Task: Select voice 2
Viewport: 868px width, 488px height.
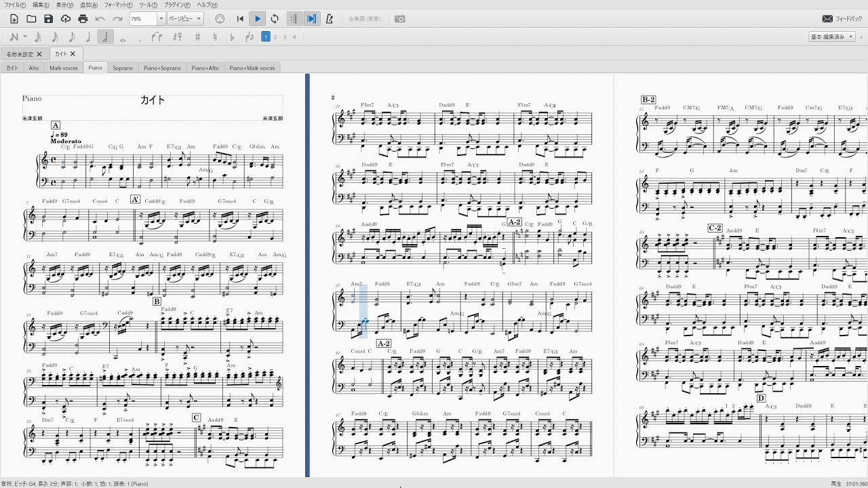Action: pos(275,37)
